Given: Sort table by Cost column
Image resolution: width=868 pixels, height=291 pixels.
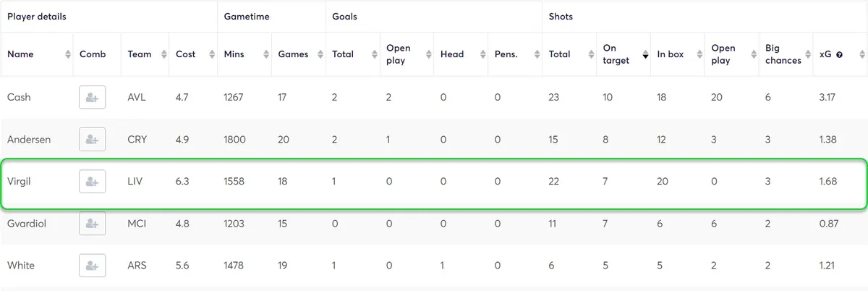Looking at the screenshot, I should coord(193,54).
